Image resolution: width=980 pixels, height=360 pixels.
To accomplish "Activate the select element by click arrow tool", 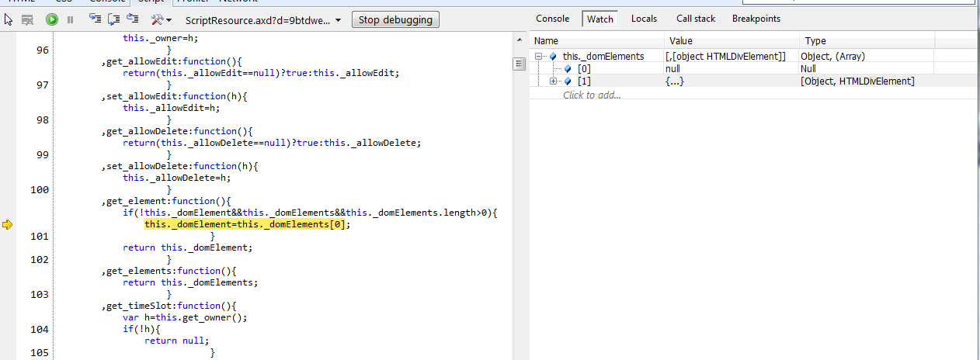I will pos(9,19).
